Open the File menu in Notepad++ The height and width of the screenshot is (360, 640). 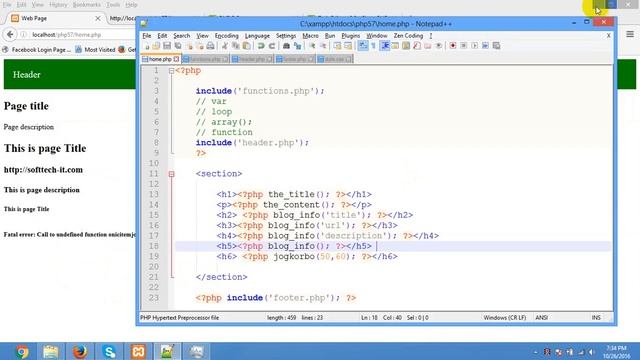(x=147, y=36)
